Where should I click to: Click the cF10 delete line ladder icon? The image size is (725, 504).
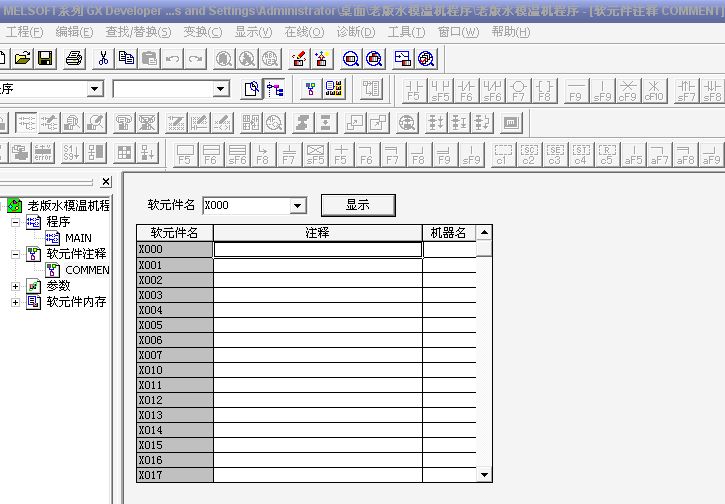pos(653,90)
